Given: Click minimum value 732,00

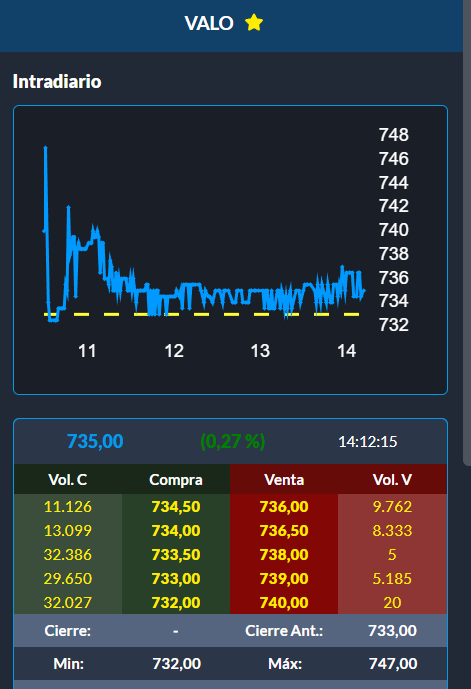Looking at the screenshot, I should pyautogui.click(x=177, y=664).
